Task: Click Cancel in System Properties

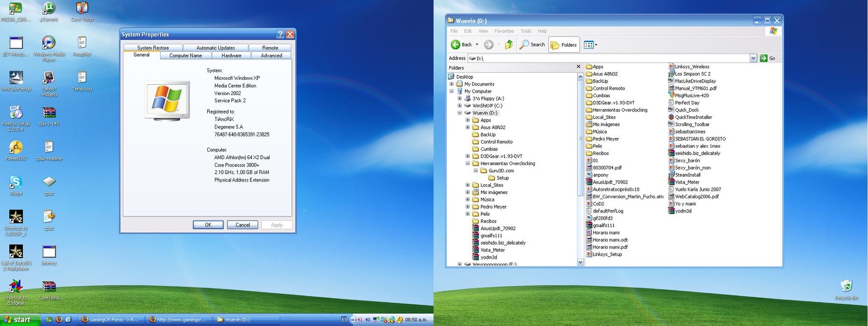Action: point(242,225)
